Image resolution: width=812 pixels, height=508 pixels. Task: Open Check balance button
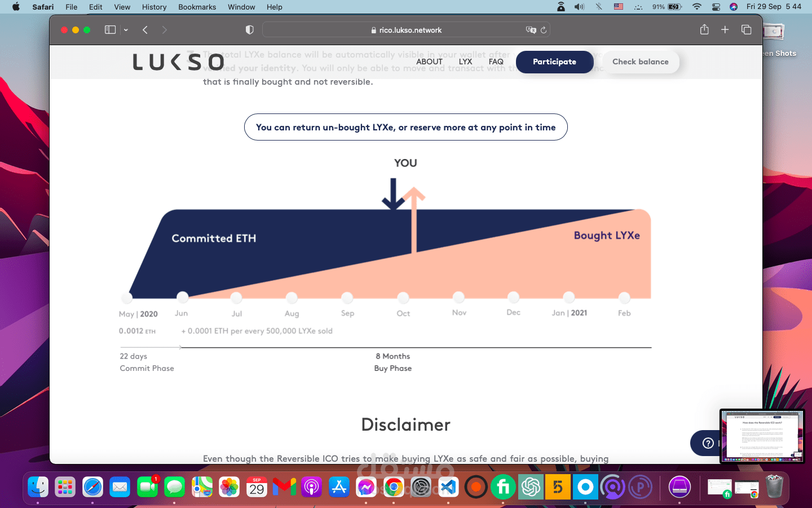point(641,62)
